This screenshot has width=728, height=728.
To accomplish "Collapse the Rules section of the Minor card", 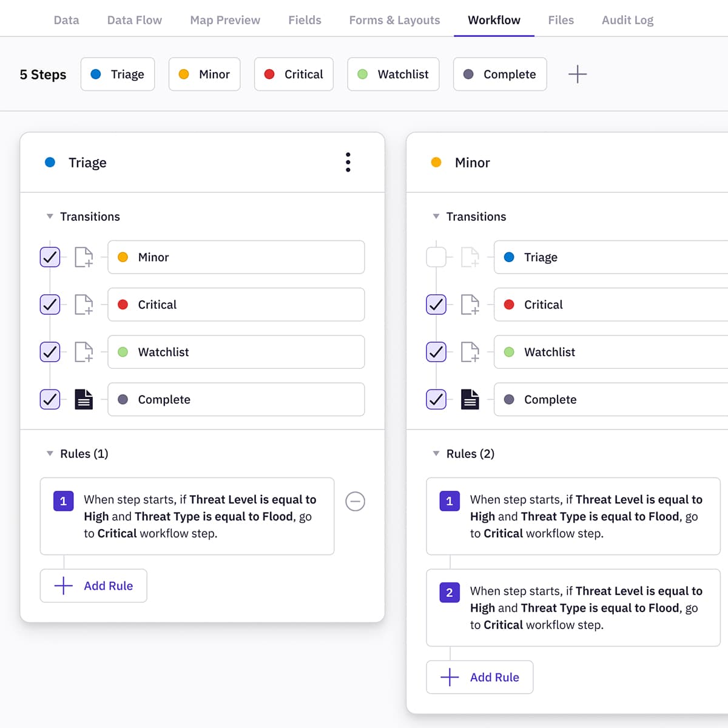I will [436, 453].
